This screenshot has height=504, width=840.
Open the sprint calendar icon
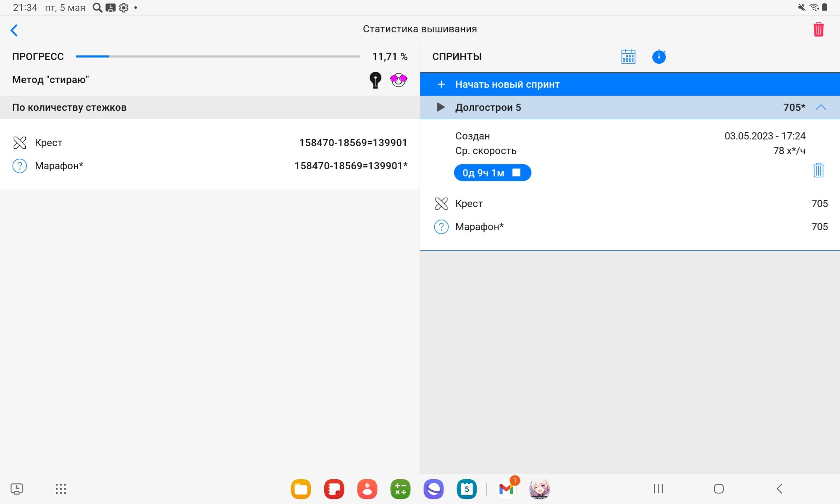coord(628,57)
